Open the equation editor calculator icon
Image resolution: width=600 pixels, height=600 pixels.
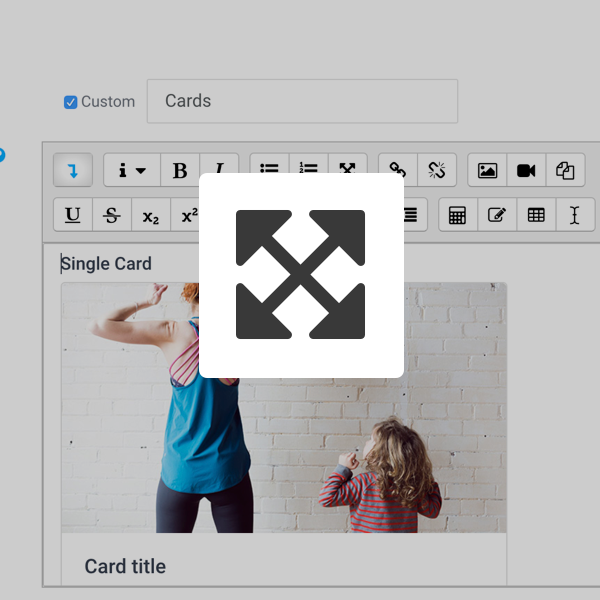click(458, 215)
